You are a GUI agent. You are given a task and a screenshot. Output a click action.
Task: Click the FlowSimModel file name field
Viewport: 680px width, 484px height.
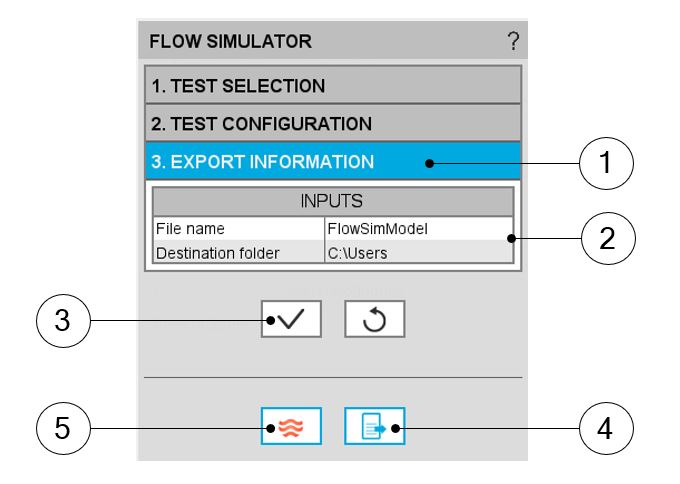(417, 227)
